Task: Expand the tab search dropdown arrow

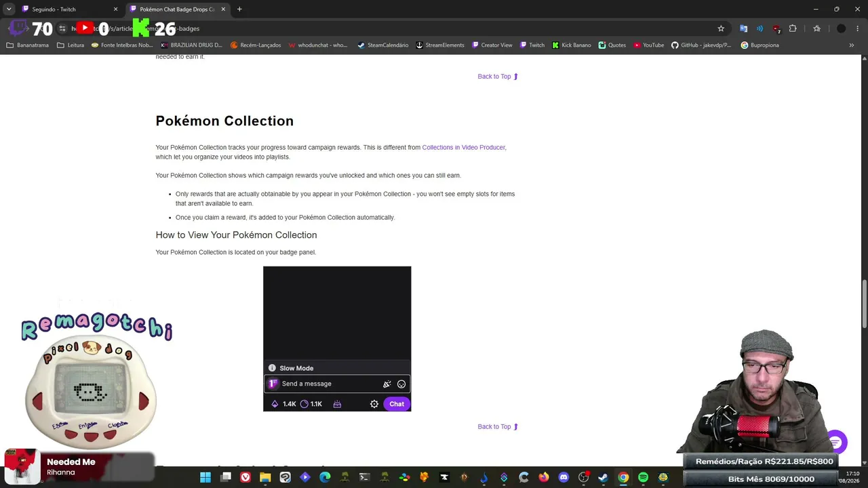Action: point(9,9)
